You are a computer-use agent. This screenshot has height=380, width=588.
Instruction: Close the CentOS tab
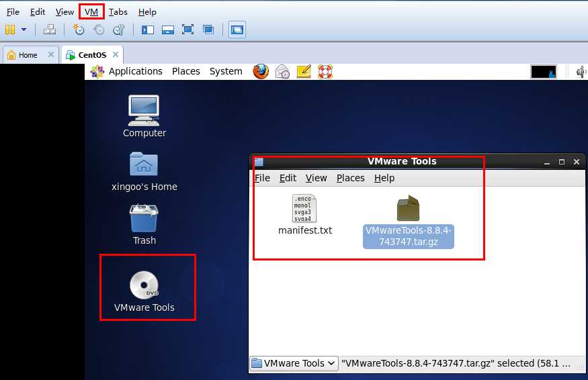coord(116,54)
